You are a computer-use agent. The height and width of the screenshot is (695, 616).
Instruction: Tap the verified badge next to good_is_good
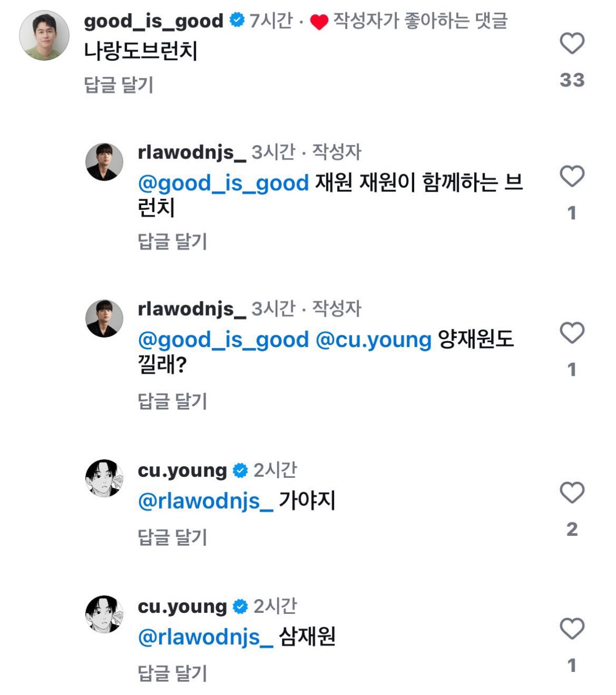[237, 21]
